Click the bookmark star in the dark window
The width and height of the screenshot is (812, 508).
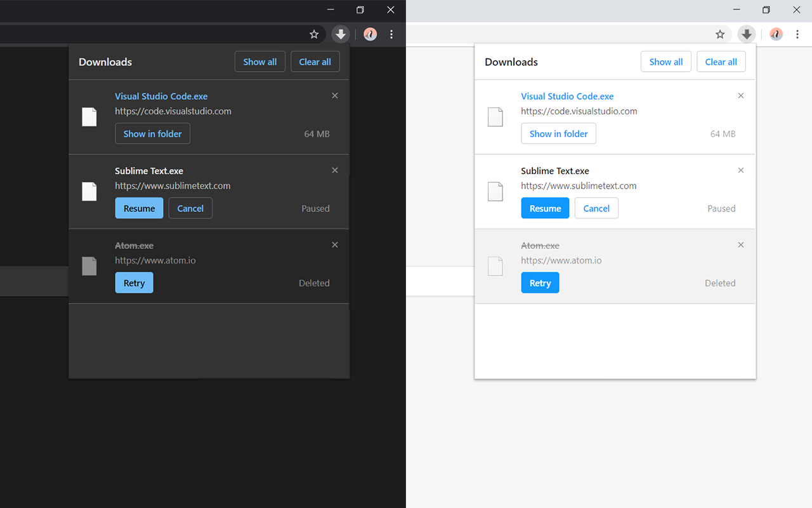[x=314, y=34]
